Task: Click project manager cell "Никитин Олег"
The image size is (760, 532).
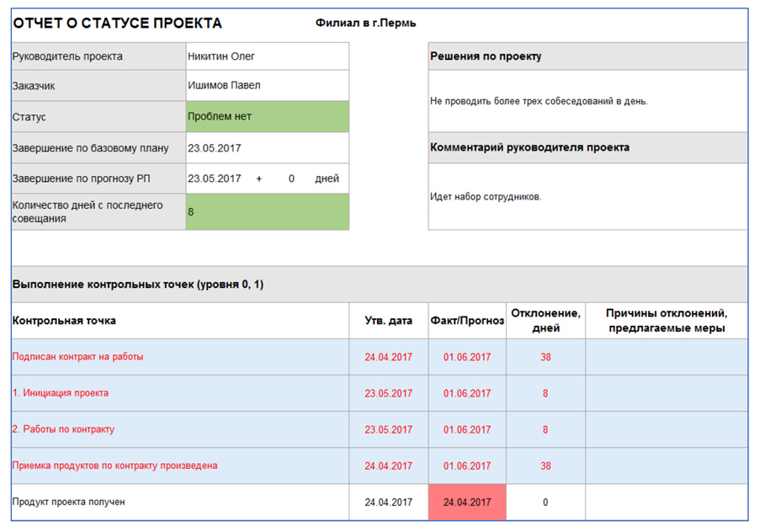Action: [x=221, y=56]
